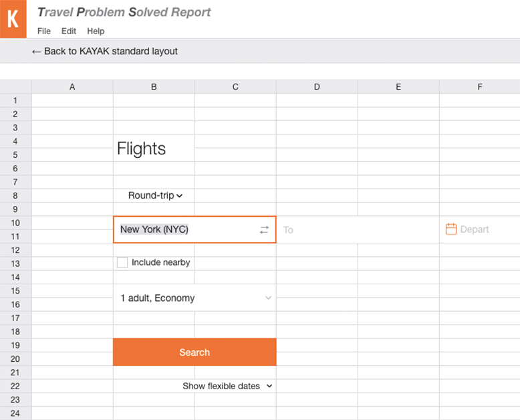
Task: Open the Help menu
Action: click(96, 31)
